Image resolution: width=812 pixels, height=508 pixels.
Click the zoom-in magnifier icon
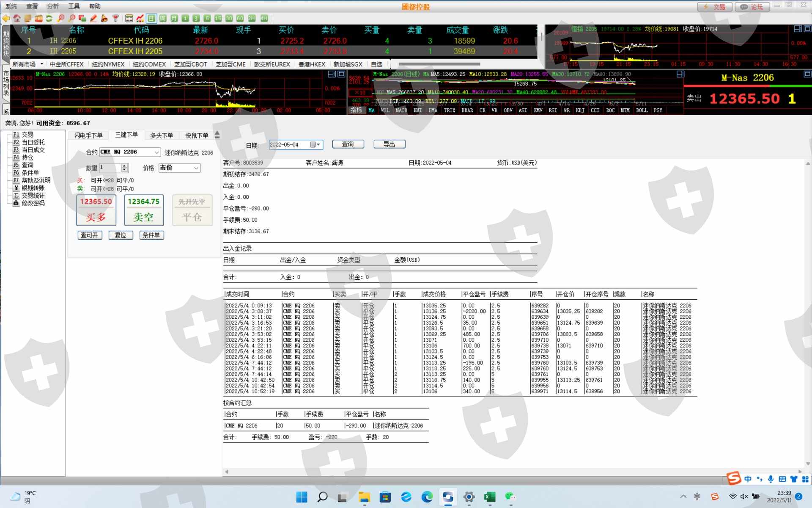pos(61,18)
